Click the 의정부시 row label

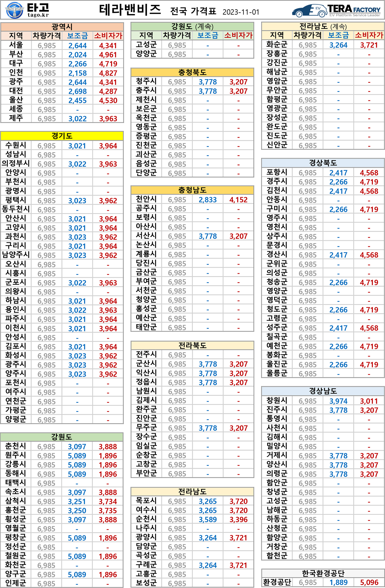click(16, 164)
